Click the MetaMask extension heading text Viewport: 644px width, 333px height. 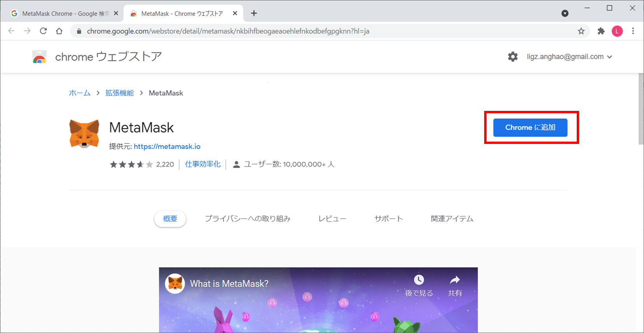pos(142,128)
